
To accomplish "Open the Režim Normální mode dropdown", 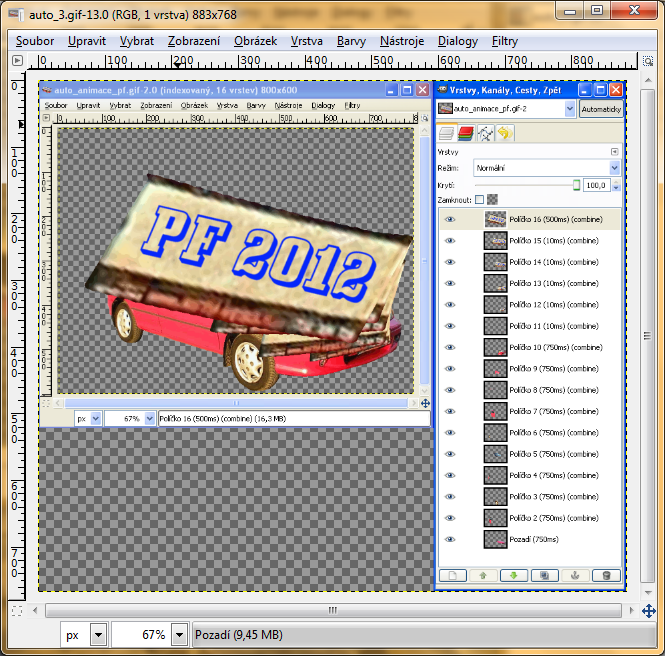I will [x=546, y=168].
